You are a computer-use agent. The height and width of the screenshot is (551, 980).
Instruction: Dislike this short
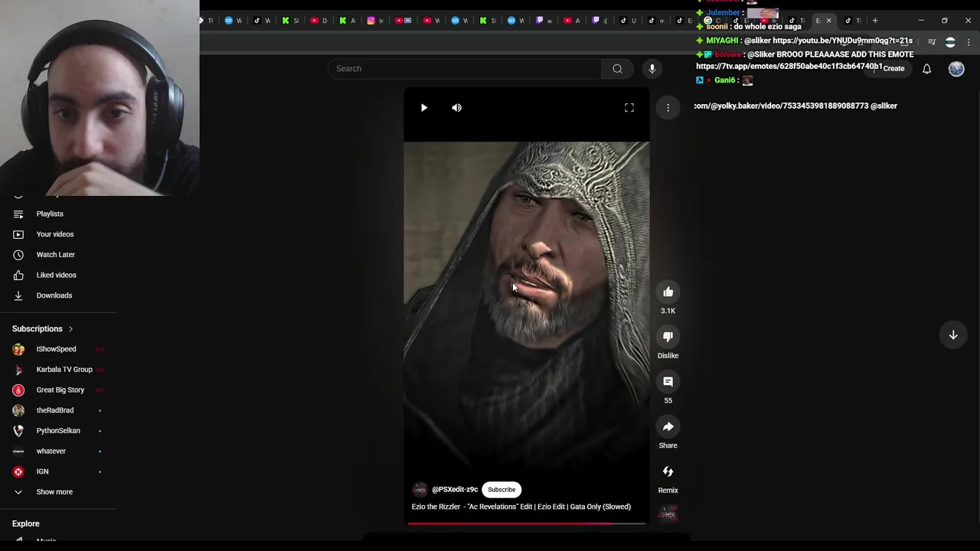(668, 337)
